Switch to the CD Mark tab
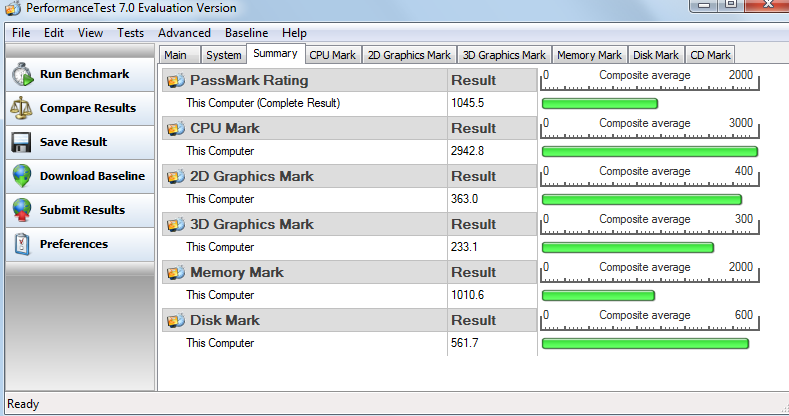Image resolution: width=789 pixels, height=416 pixels. coord(710,55)
